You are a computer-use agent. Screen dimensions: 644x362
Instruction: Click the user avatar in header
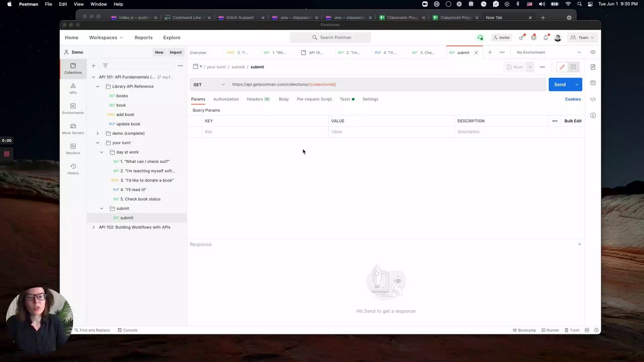[557, 38]
